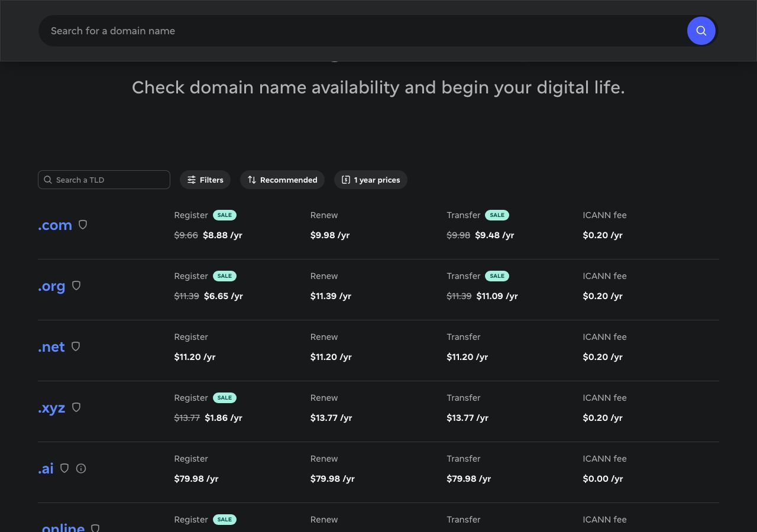
Task: Click the SALE badge on .org Transfer
Action: point(497,276)
